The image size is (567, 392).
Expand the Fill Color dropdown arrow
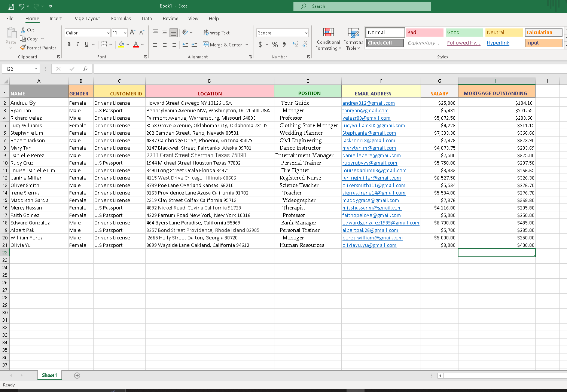pos(128,45)
